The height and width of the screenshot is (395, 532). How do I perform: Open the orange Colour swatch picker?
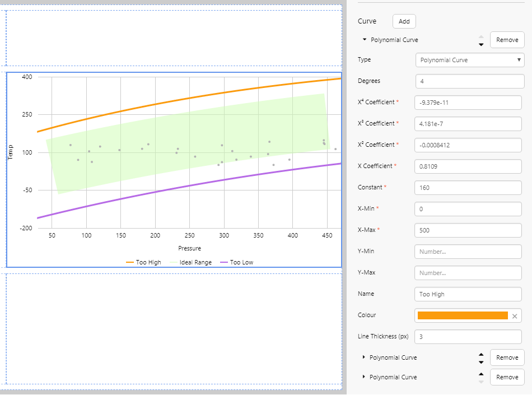[x=463, y=315]
